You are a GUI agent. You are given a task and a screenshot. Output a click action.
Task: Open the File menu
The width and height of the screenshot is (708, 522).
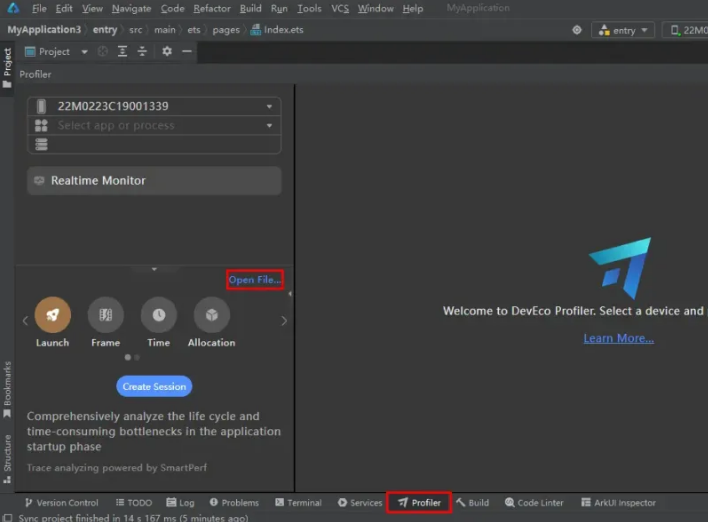coord(39,8)
